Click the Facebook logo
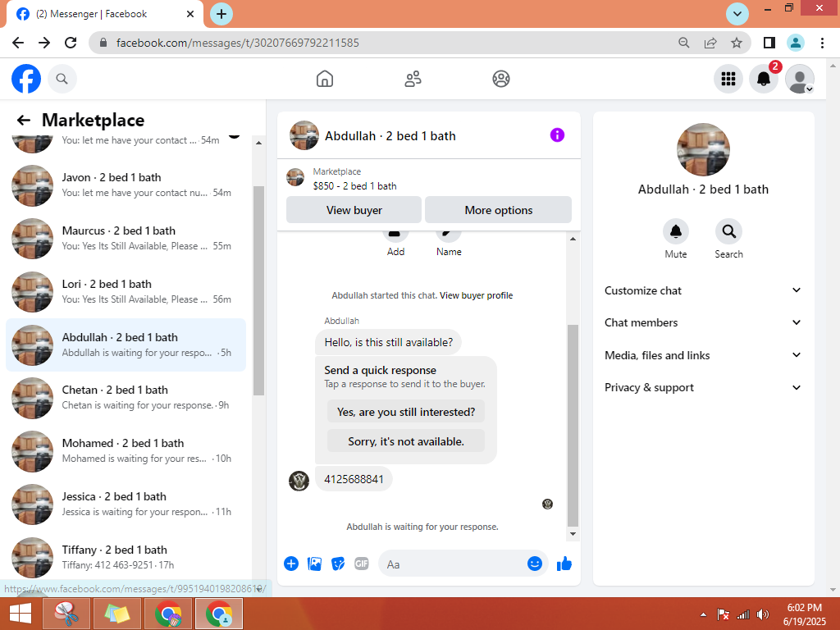This screenshot has width=840, height=630. pos(26,79)
